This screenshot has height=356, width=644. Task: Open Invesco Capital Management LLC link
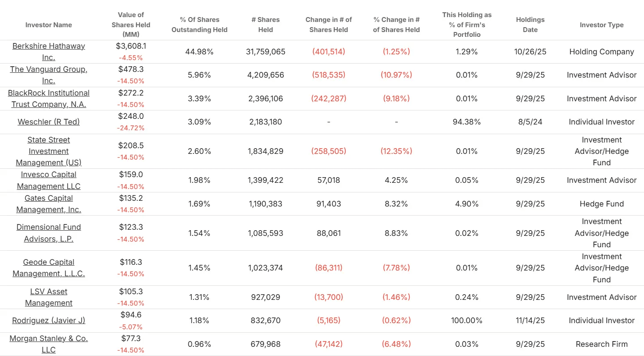click(49, 180)
